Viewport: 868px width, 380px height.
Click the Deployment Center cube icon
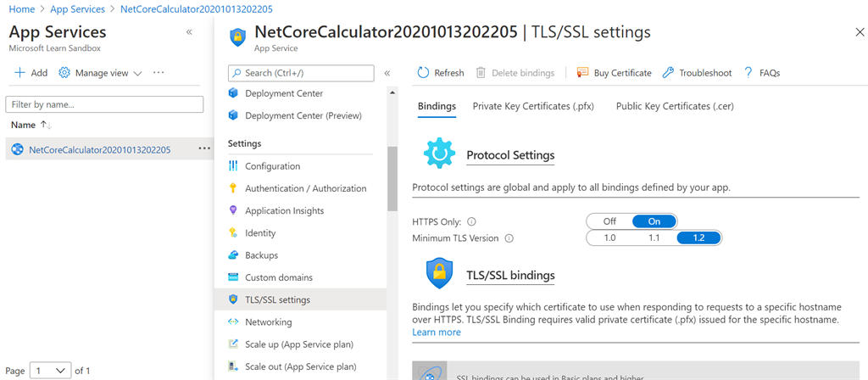233,93
